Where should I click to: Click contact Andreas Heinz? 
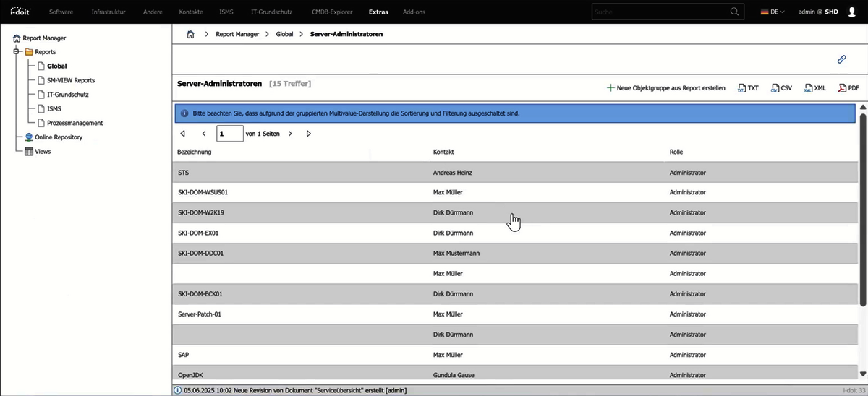(453, 173)
